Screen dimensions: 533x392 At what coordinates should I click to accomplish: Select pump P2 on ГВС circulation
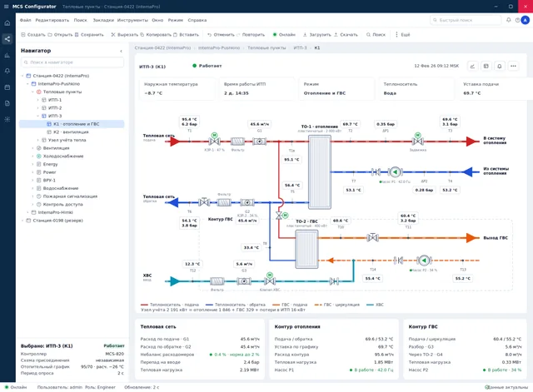pos(424,261)
